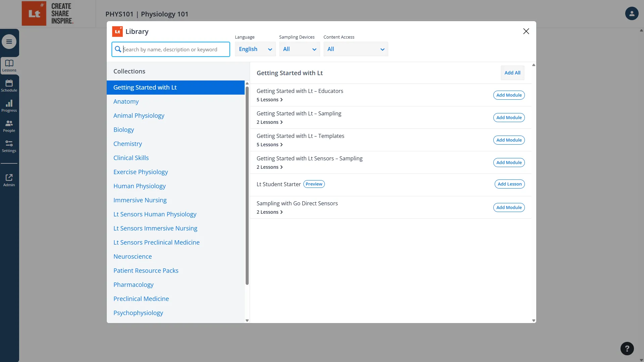Open the user account avatar menu
Screen dimensions: 644x362
point(632,13)
